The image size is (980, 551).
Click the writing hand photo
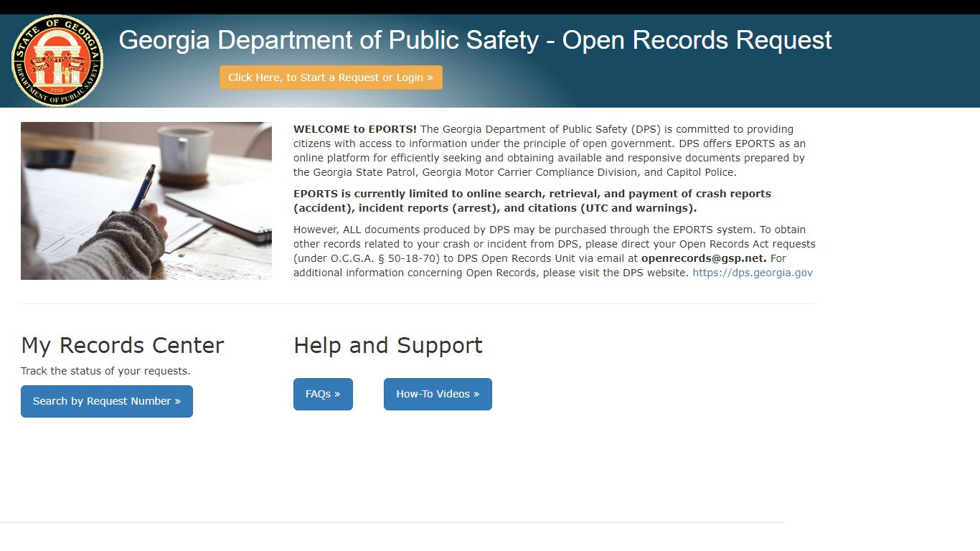146,201
